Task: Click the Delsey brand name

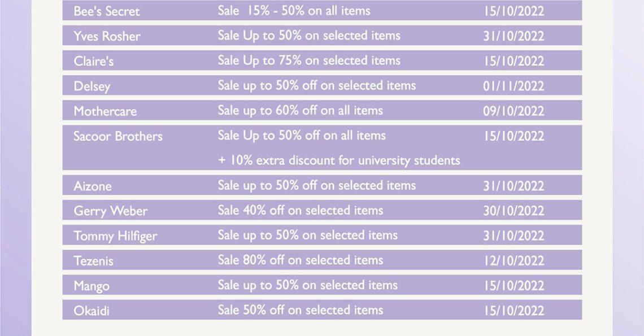Action: point(92,86)
